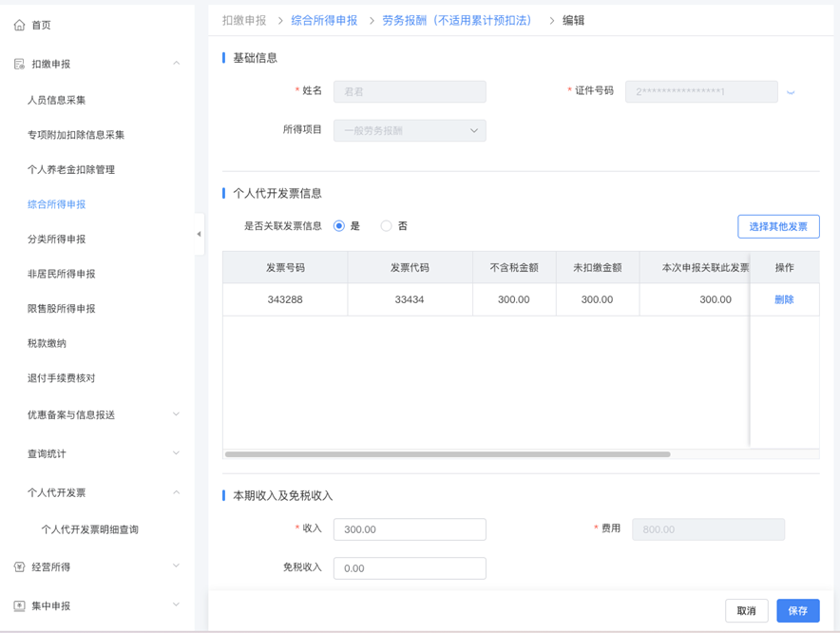Click inside the 收入 input field
Viewport: 840px width, 633px height.
click(409, 528)
